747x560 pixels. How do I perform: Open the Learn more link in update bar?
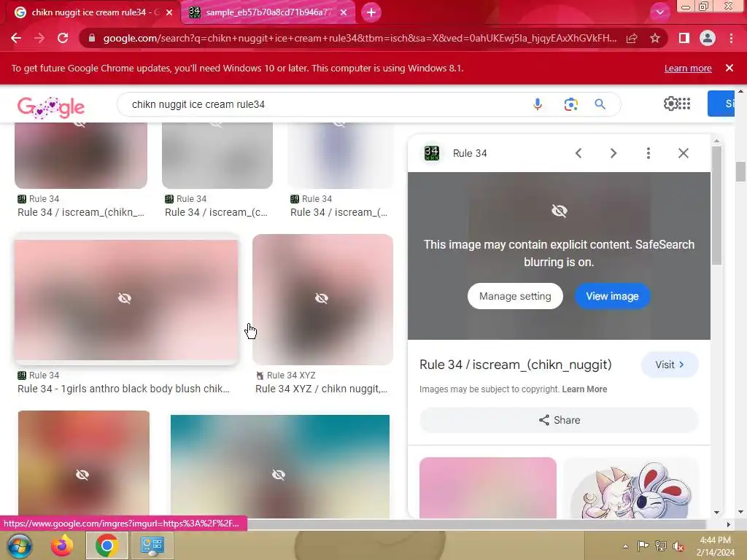click(x=688, y=68)
